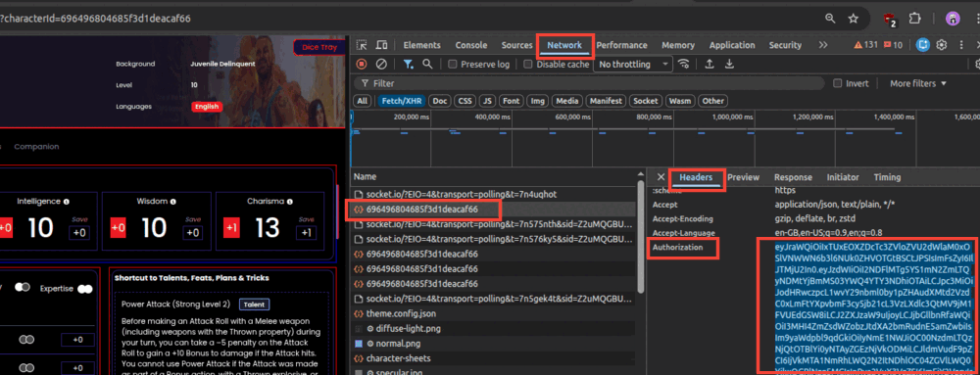Open the Chrome extensions puzzle icon

pyautogui.click(x=915, y=18)
